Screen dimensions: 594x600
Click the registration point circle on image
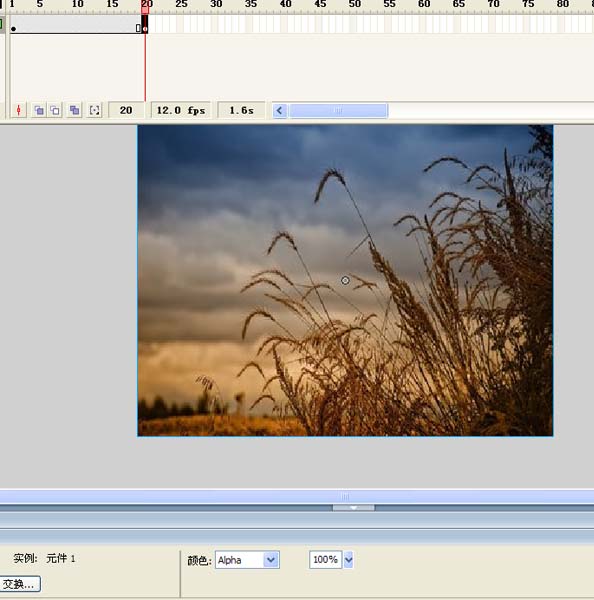[x=345, y=280]
